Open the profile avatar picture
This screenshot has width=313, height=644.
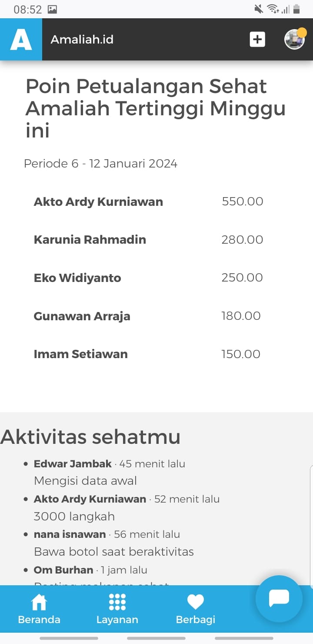point(294,40)
